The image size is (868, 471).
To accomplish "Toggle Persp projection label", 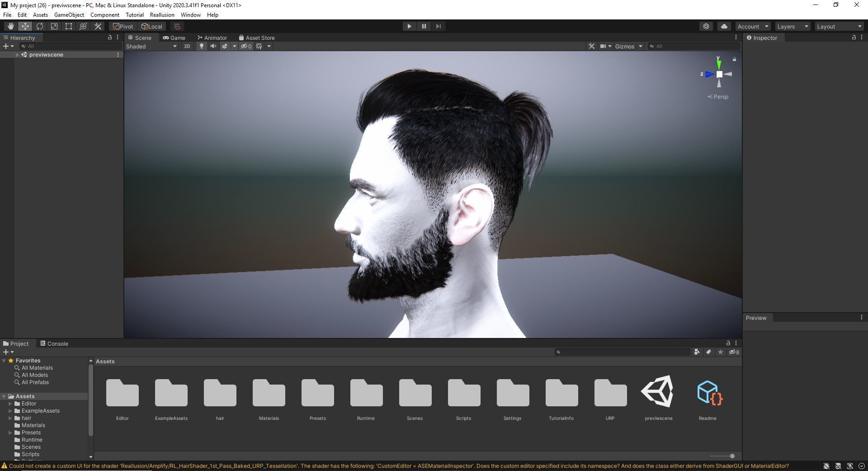I will pos(718,97).
